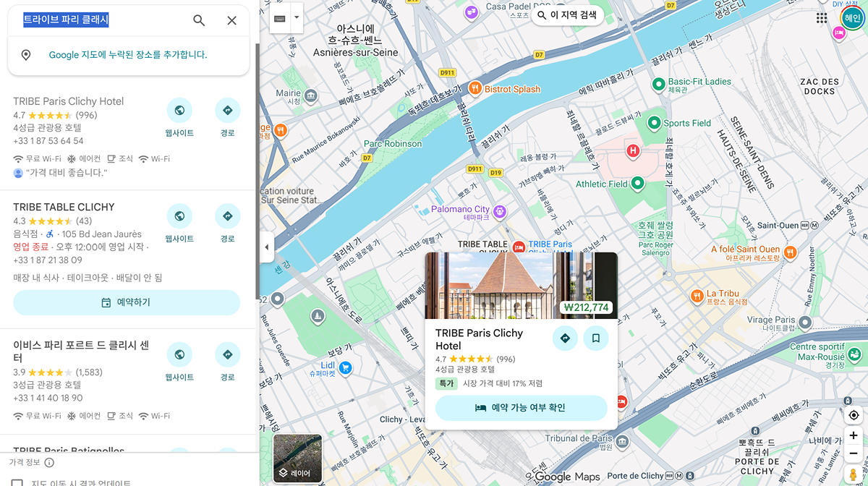Click the Virage Paris map label

[771, 320]
